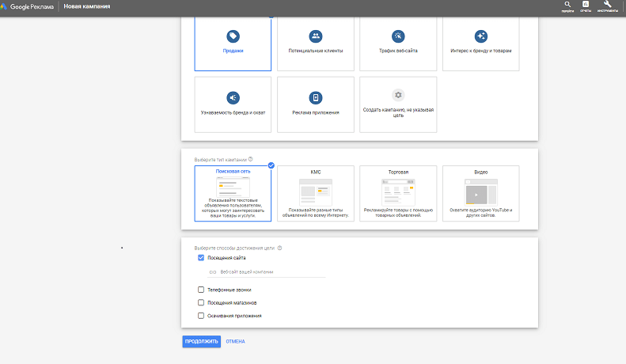This screenshot has height=364, width=626.
Task: Select Интерес к бренду и товарам goal
Action: click(x=480, y=44)
